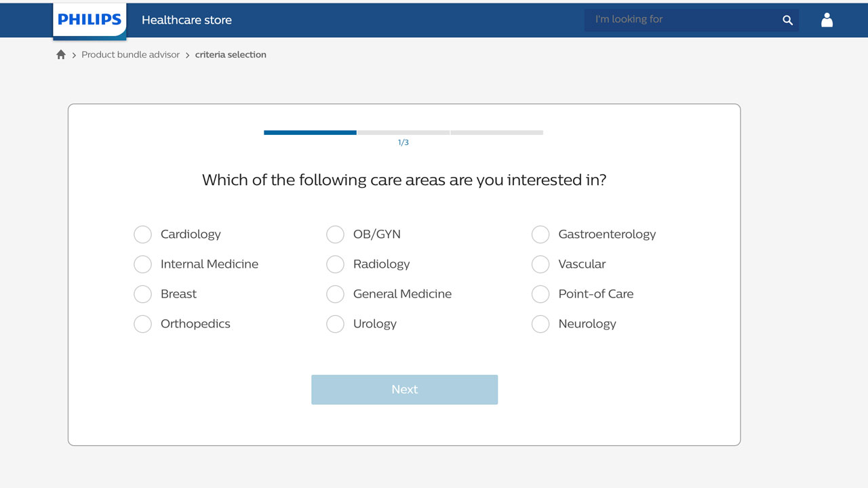Pick General Medicine radio button

tap(335, 294)
